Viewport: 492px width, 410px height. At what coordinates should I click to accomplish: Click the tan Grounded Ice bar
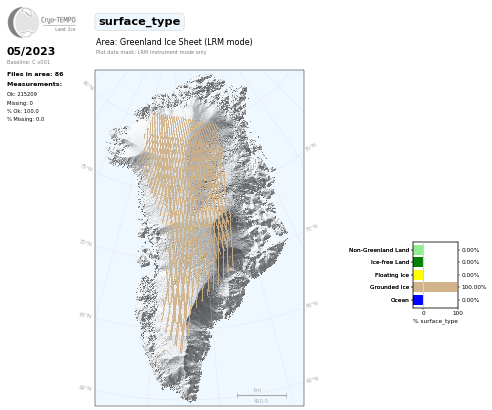click(x=436, y=287)
